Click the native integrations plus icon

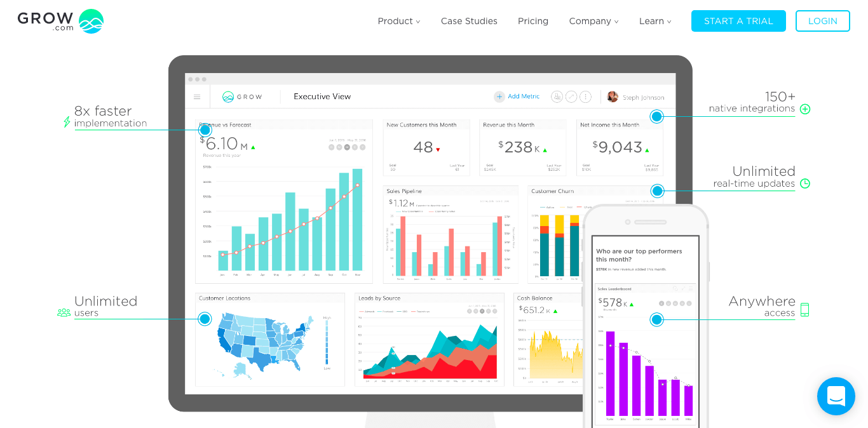coord(805,109)
